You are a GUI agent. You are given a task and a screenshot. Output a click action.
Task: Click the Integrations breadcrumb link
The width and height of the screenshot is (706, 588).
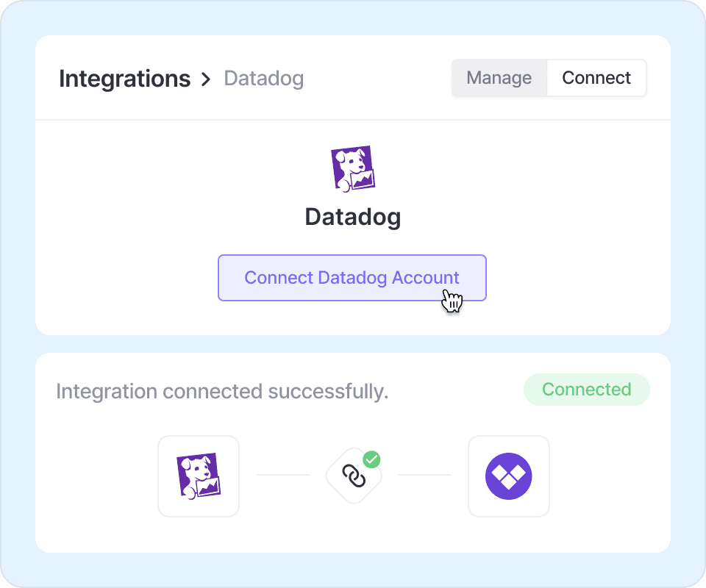tap(124, 78)
